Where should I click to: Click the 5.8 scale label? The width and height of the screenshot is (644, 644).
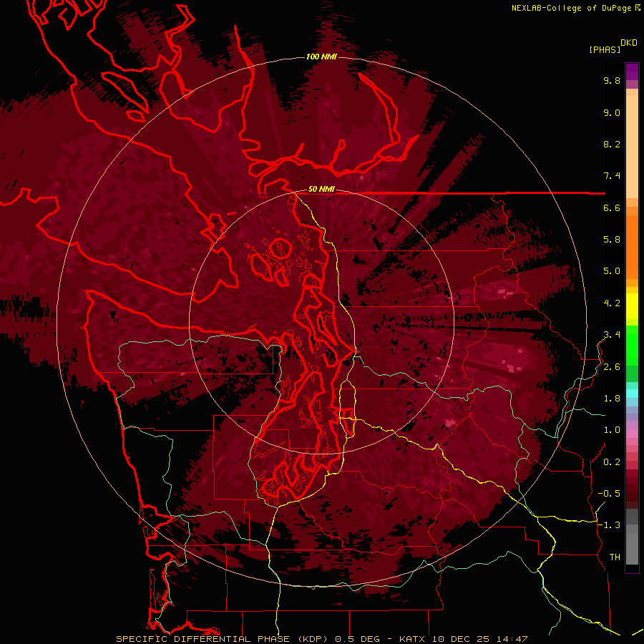pyautogui.click(x=612, y=240)
